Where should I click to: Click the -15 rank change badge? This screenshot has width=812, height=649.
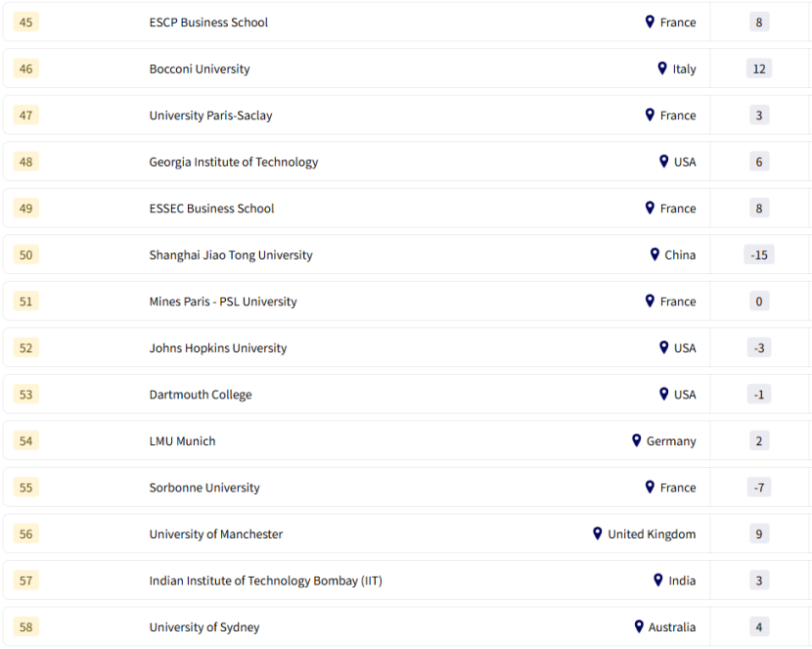click(759, 255)
